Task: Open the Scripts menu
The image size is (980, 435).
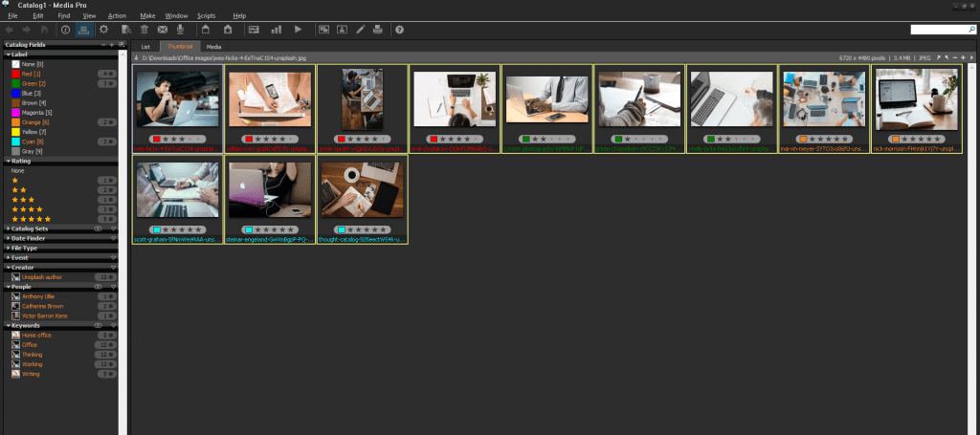Action: point(207,16)
